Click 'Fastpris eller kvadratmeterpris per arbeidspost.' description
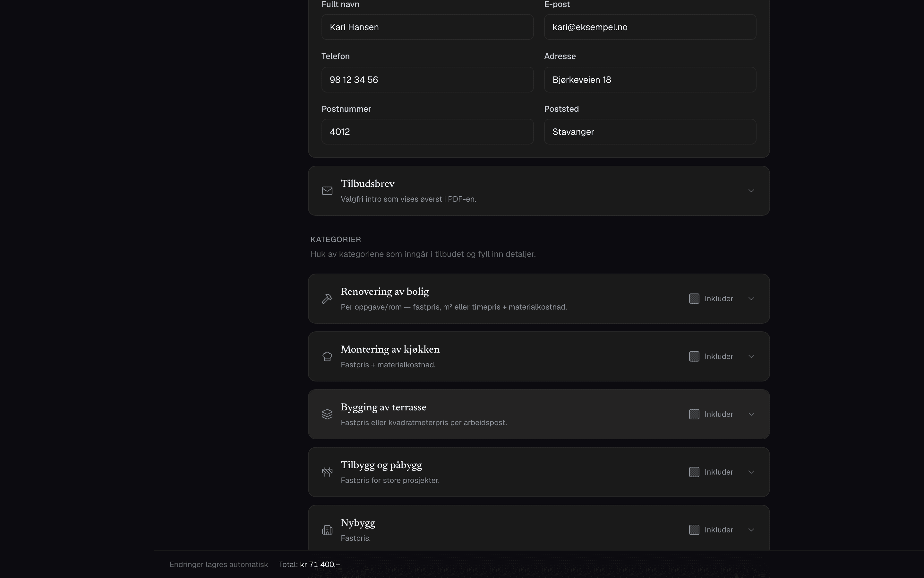Screen dimensions: 924x578 [424, 422]
